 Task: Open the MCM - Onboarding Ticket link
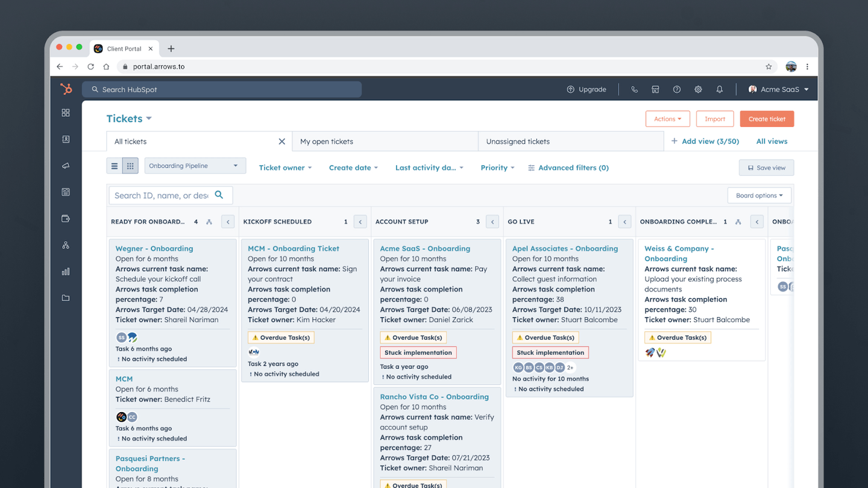[294, 248]
